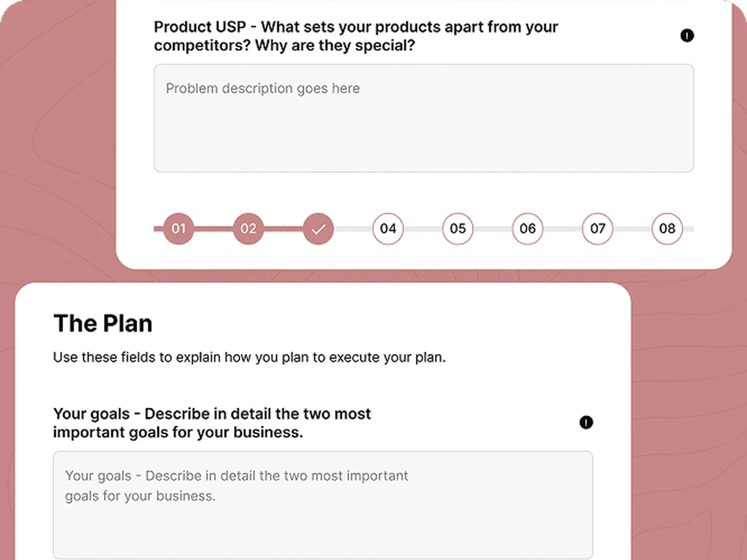The width and height of the screenshot is (747, 560).
Task: Click the progress bar end after step 08
Action: [688, 229]
